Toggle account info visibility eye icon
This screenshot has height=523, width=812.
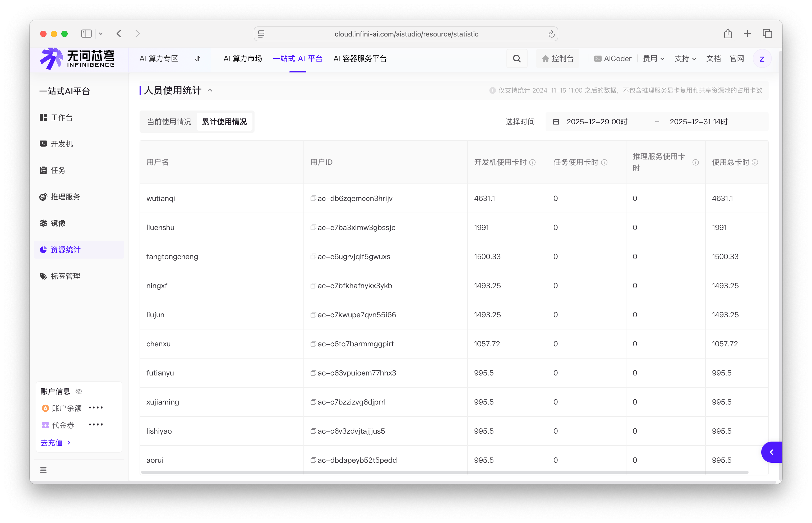79,391
